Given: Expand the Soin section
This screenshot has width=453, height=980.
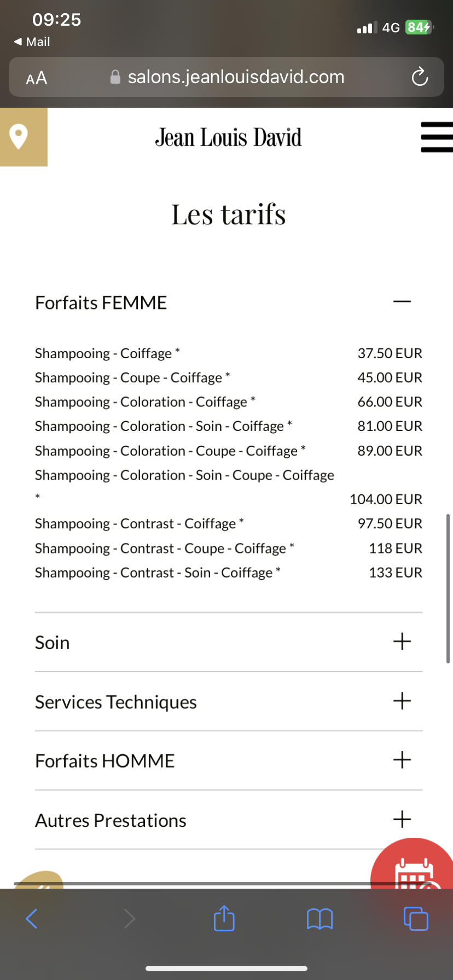Looking at the screenshot, I should (x=402, y=641).
